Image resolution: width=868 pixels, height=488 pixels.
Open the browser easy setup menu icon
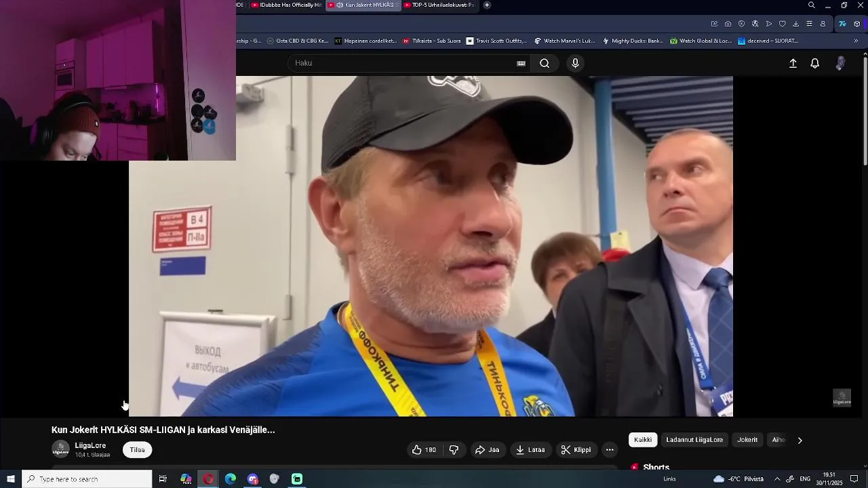coord(809,24)
